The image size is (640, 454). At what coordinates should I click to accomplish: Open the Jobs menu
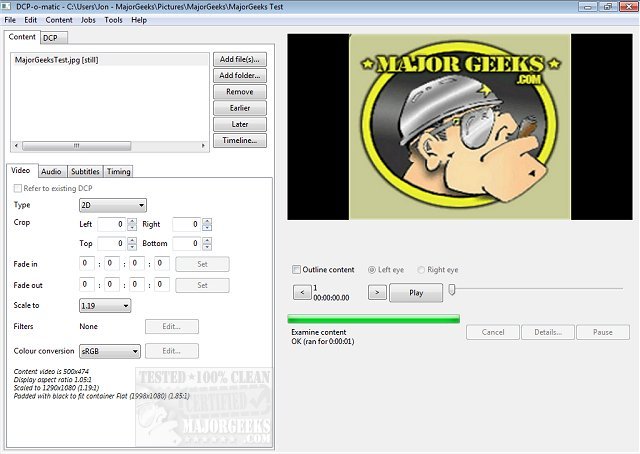(89, 20)
